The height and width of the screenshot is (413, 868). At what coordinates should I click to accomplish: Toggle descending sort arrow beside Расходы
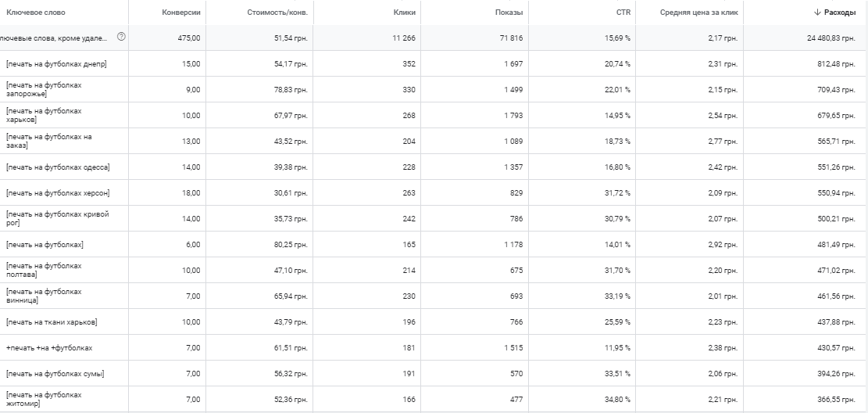pos(817,13)
